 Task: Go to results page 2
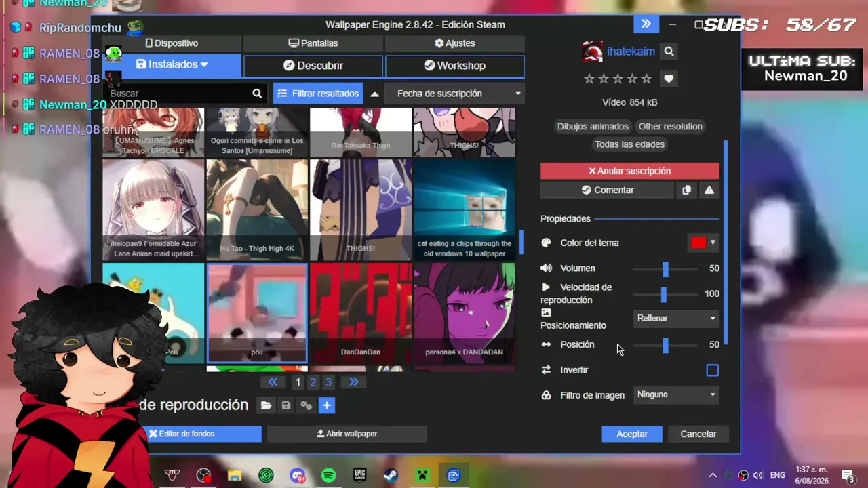click(x=313, y=382)
